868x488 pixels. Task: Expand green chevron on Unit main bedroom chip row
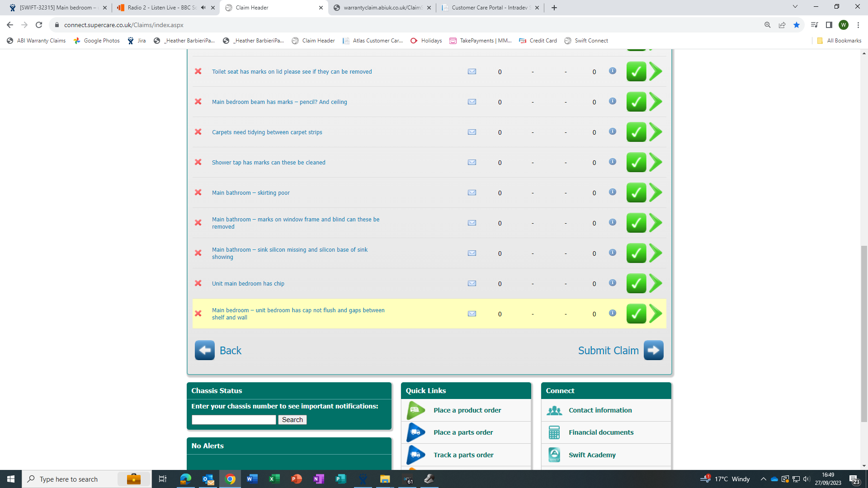click(x=656, y=283)
